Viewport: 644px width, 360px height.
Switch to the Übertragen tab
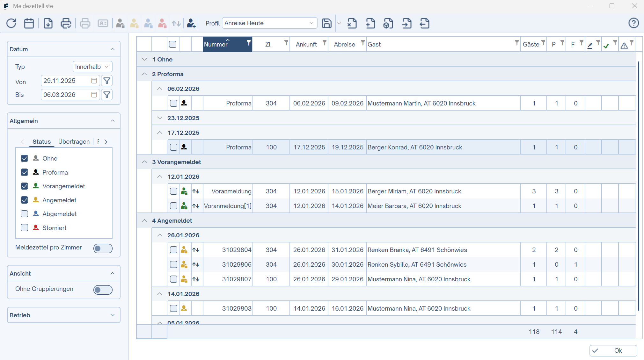[x=74, y=142]
